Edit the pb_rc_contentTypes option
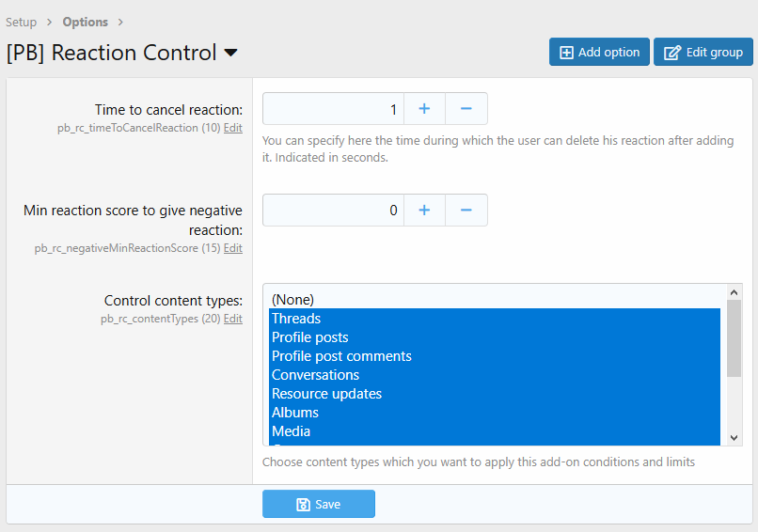 (x=232, y=320)
